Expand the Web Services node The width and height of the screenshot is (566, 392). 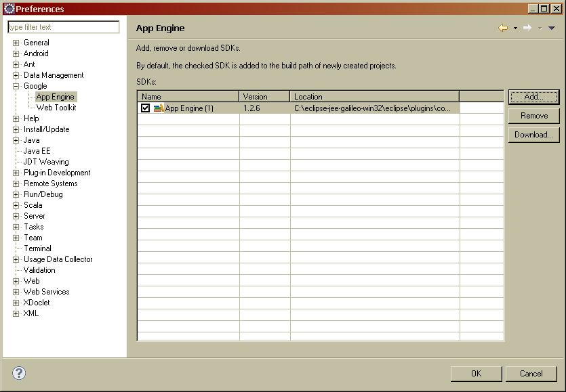[16, 292]
